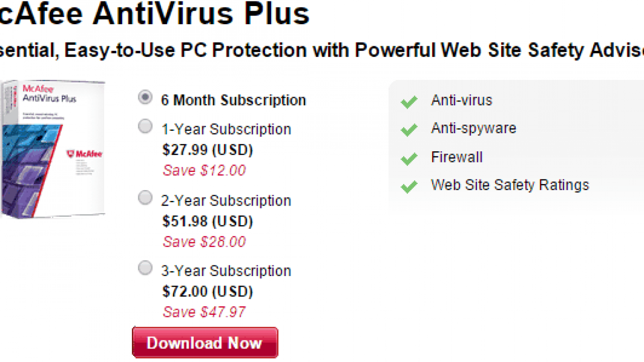Click the $72.00 (USD) price text

(208, 292)
